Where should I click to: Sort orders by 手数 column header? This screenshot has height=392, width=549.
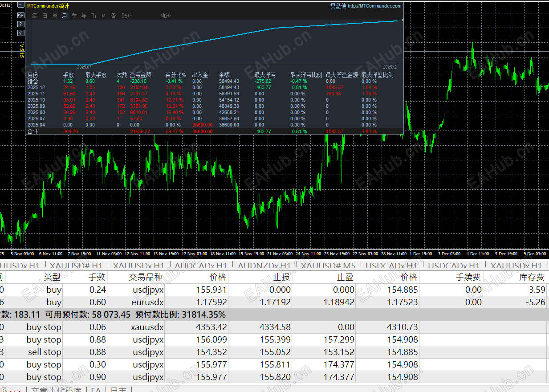pos(97,277)
